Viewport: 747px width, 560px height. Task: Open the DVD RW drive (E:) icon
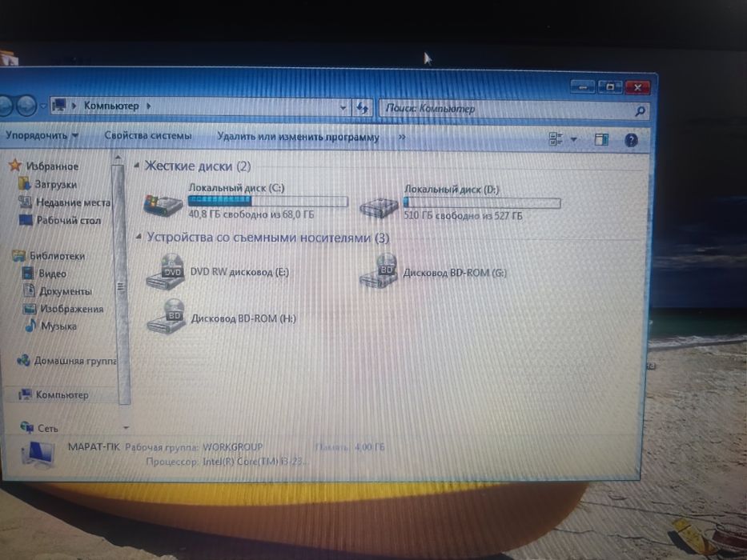tap(165, 271)
